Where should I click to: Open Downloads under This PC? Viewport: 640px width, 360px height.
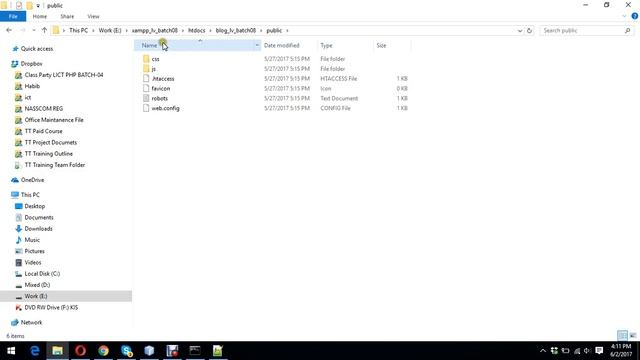point(38,229)
